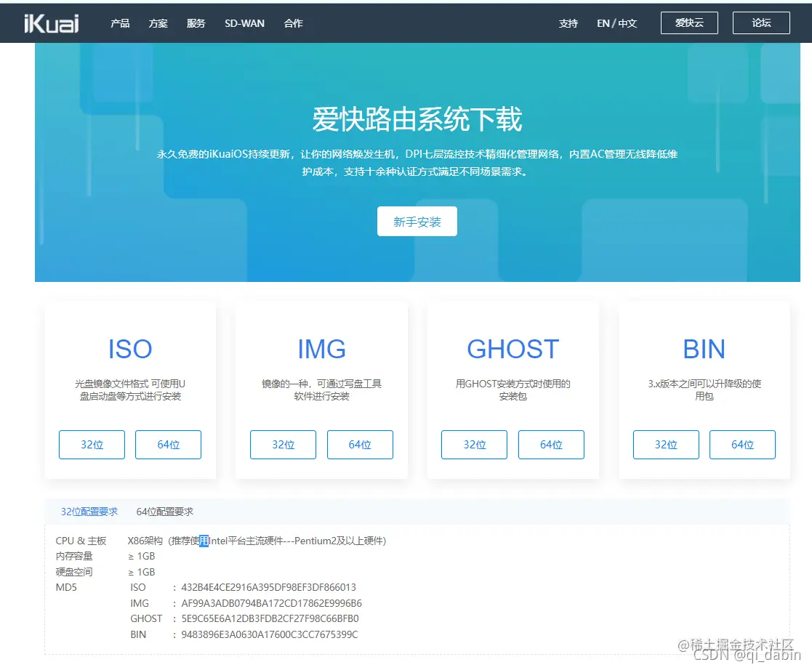The height and width of the screenshot is (670, 812).
Task: Click the GHOST card heading
Action: point(512,349)
